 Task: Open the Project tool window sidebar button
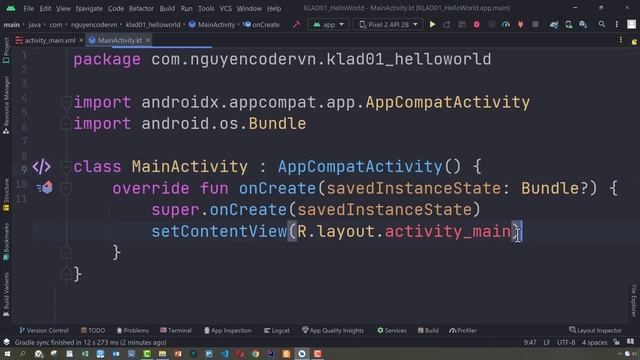pos(6,50)
